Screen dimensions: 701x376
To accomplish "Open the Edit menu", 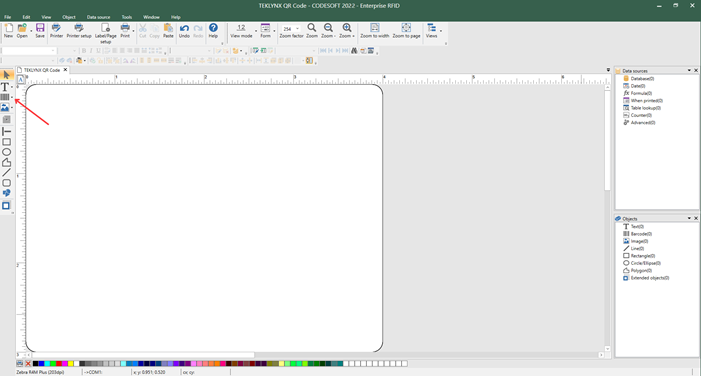I will pos(26,17).
